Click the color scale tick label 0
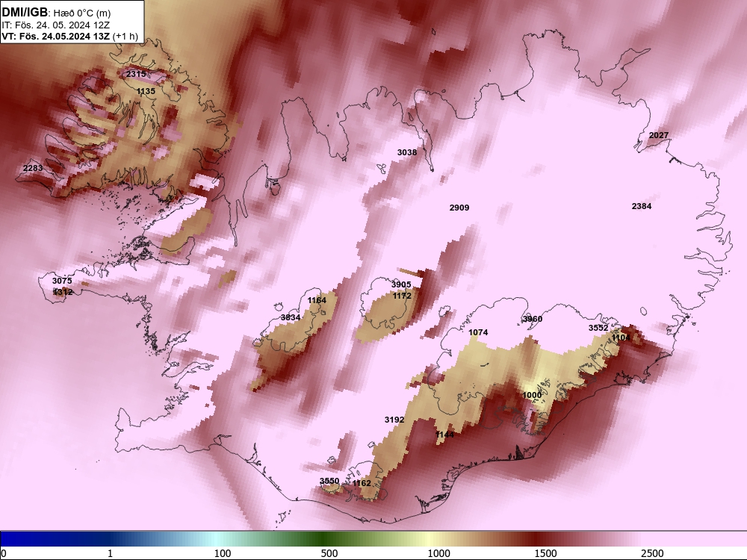The image size is (747, 560). 4,553
